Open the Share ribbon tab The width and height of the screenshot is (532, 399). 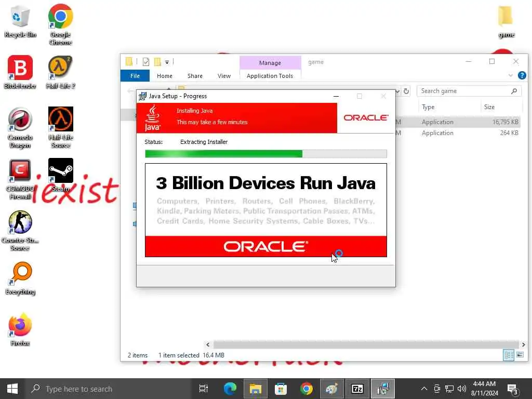coord(195,76)
